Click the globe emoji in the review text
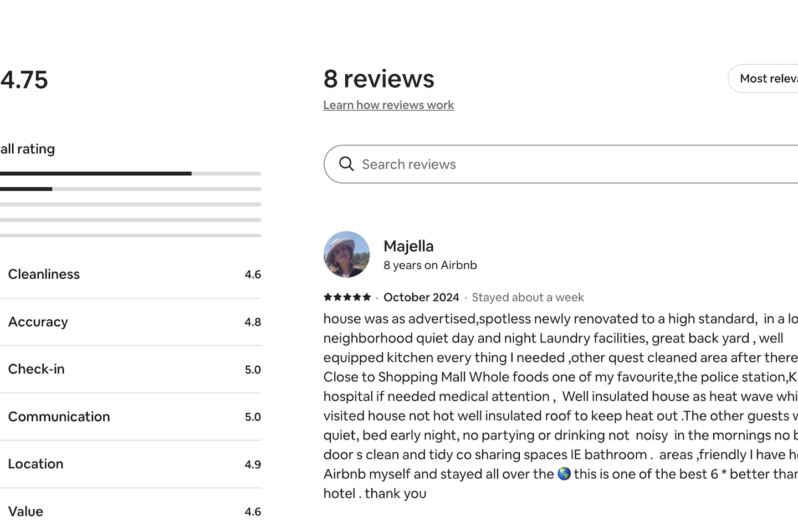The width and height of the screenshot is (798, 532). pos(564,474)
